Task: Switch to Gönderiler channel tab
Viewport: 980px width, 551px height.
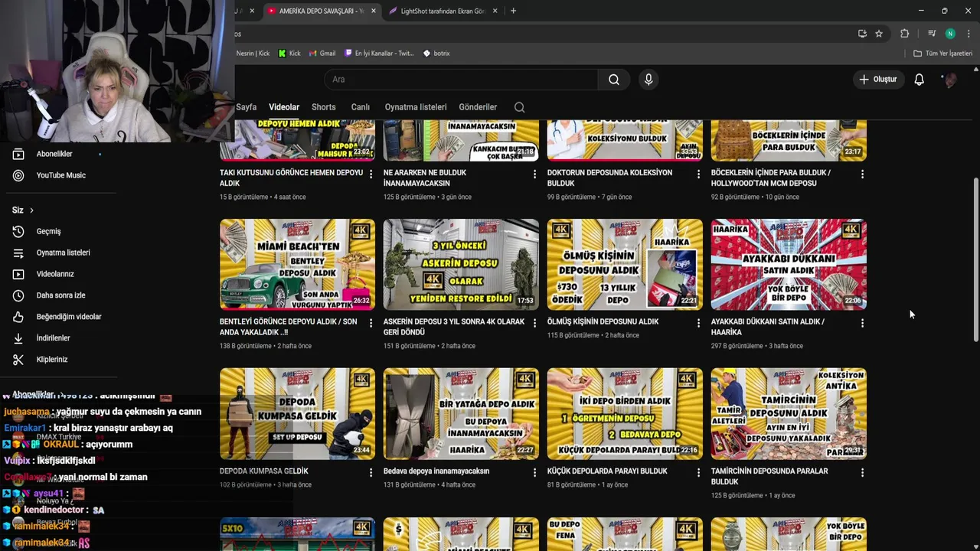Action: tap(478, 107)
